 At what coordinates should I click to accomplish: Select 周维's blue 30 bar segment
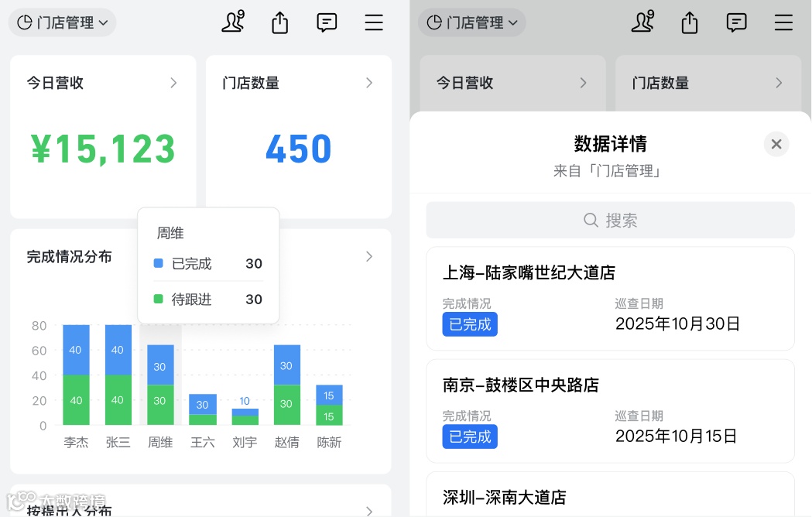coord(160,365)
